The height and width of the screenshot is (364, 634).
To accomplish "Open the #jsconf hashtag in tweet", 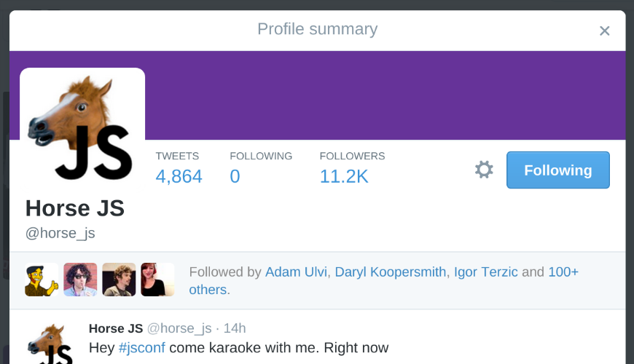I will [142, 347].
